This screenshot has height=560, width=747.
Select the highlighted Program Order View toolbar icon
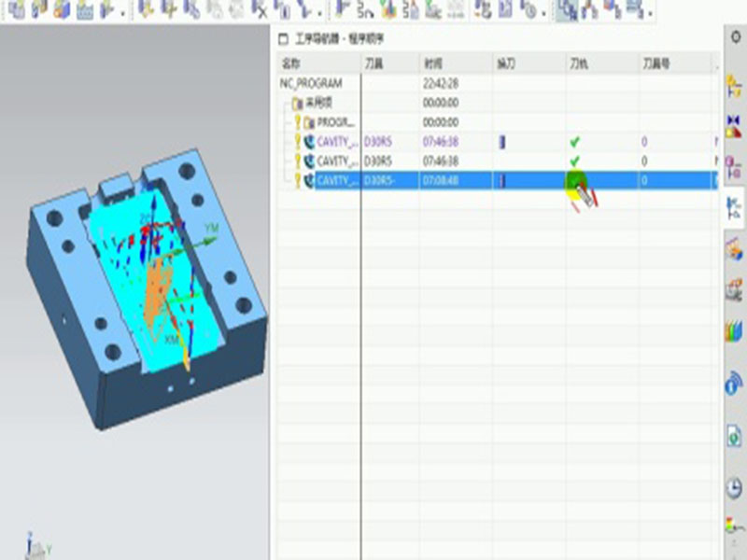[567, 10]
